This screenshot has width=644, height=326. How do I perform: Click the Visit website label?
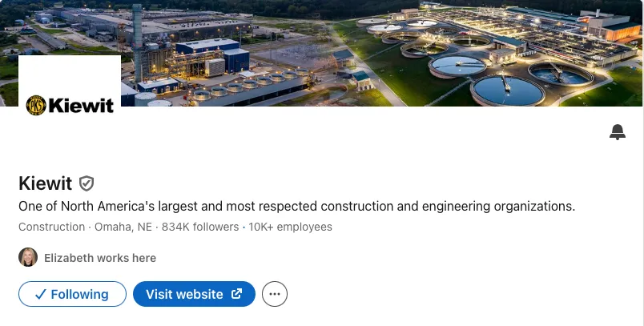pyautogui.click(x=184, y=295)
